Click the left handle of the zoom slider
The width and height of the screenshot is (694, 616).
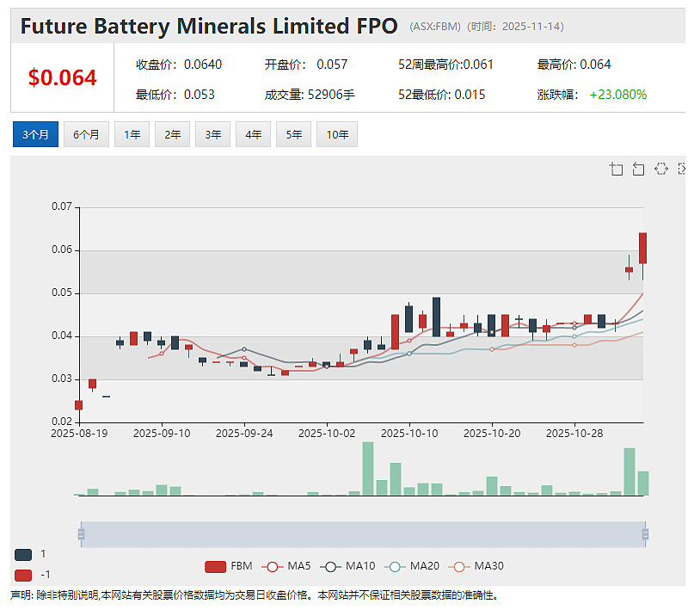(81, 534)
